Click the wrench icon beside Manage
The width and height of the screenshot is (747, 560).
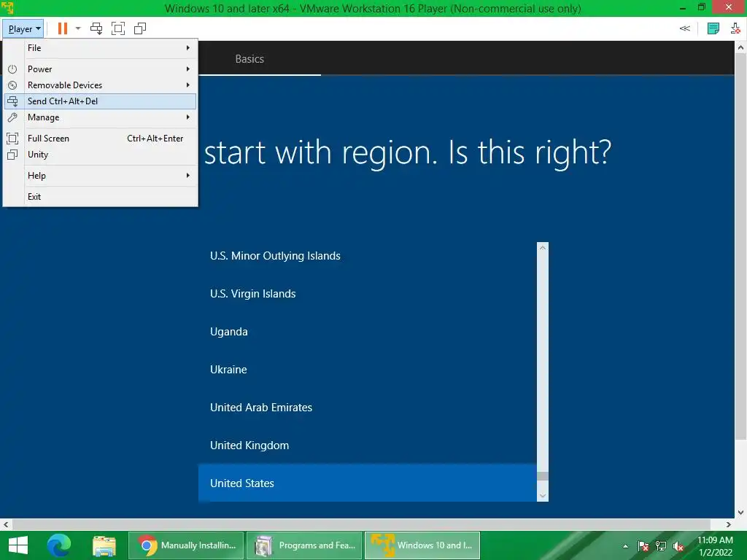(x=13, y=117)
